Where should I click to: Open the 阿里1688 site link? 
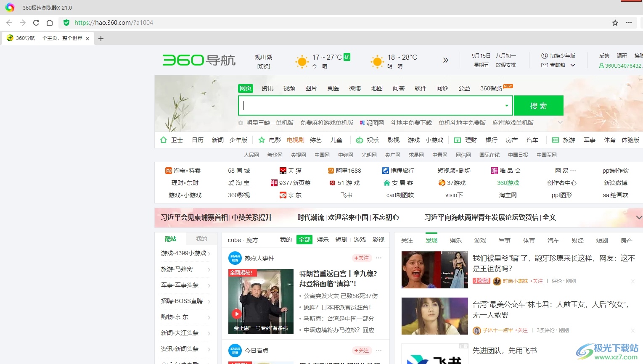pos(344,171)
